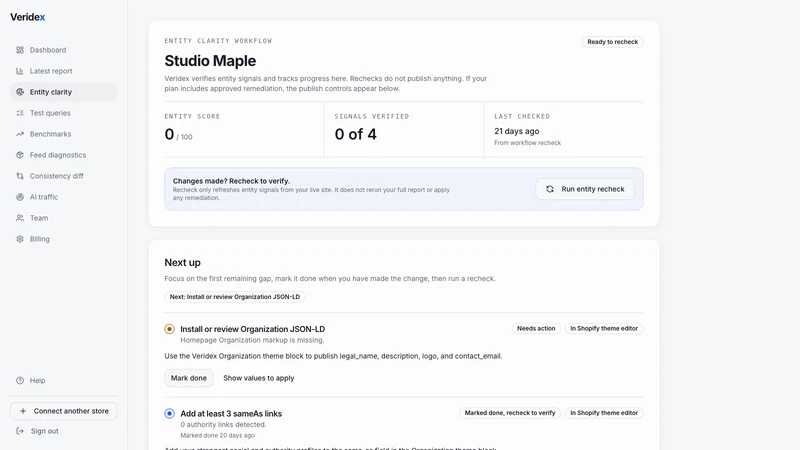Mark the Organization JSON-LD task done
The image size is (800, 450).
point(189,378)
